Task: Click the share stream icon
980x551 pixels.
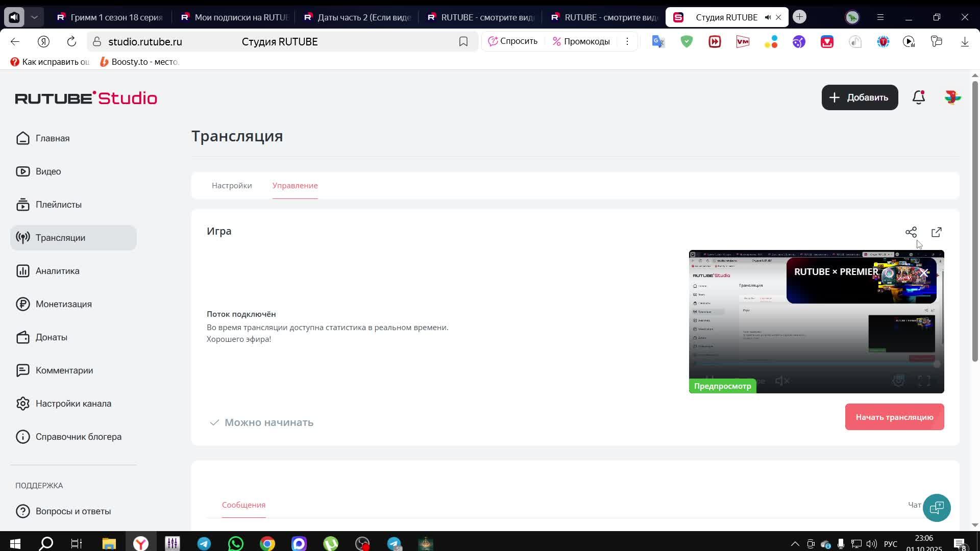Action: (911, 233)
